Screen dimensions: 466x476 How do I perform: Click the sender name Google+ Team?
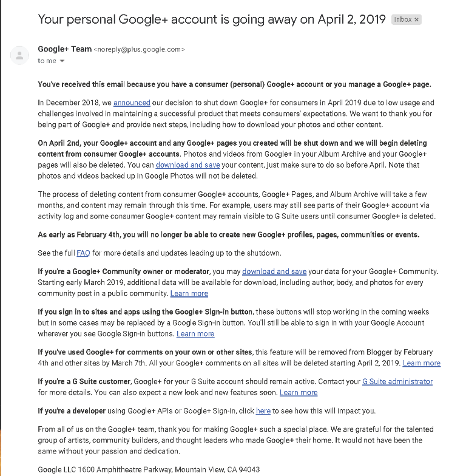click(x=64, y=49)
